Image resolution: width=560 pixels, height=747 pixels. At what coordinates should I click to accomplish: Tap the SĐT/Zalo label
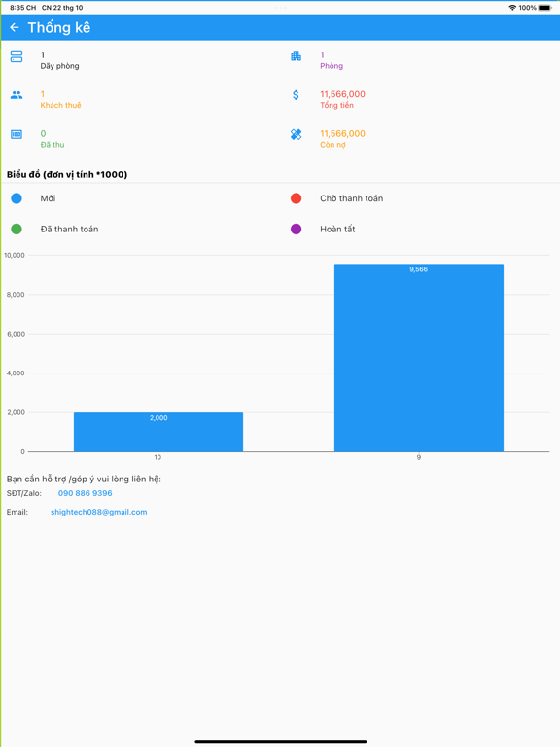point(23,493)
